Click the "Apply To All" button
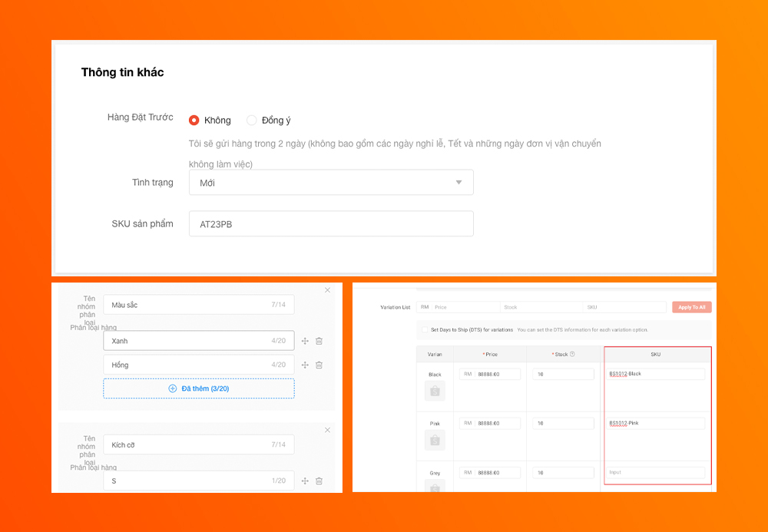 point(691,306)
